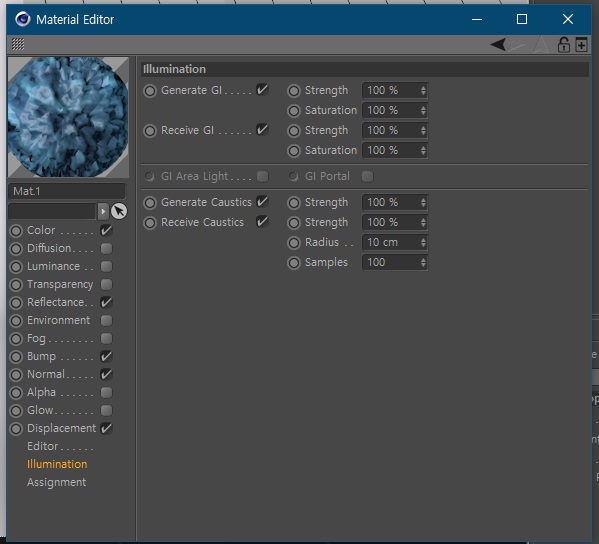Click the grip handle dots icon
Viewport: 599px width, 544px height.
pos(18,44)
